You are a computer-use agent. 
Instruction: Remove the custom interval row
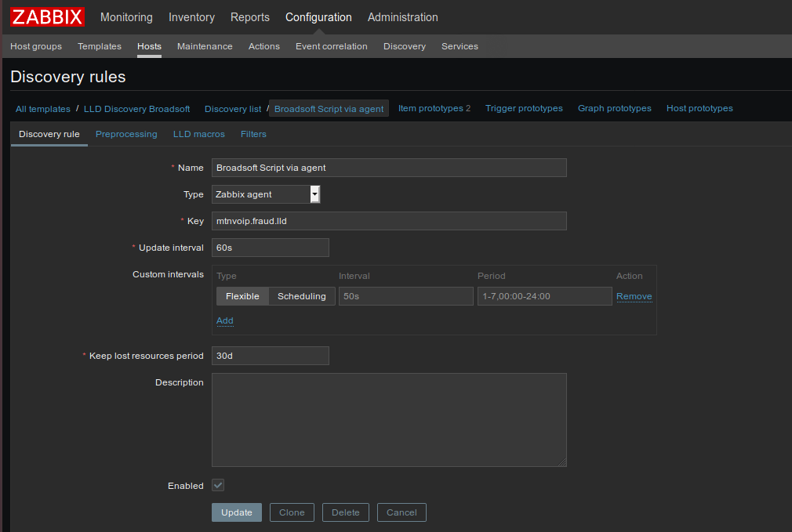[634, 296]
